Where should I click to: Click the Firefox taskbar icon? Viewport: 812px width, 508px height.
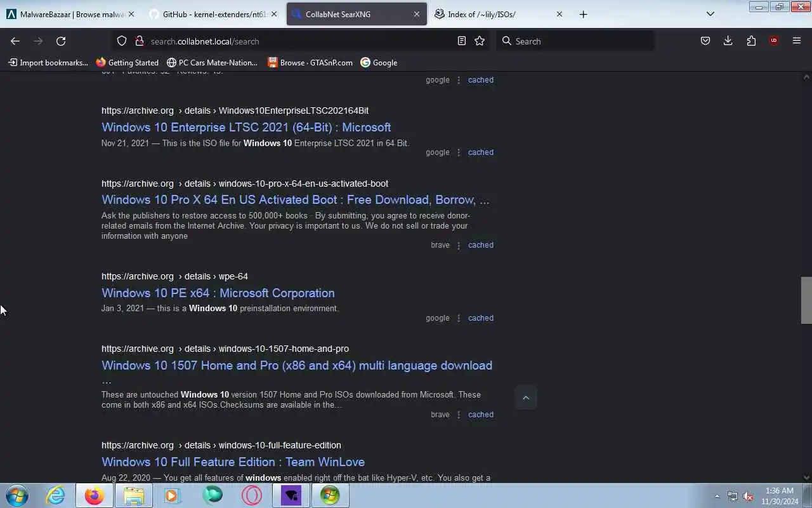95,495
